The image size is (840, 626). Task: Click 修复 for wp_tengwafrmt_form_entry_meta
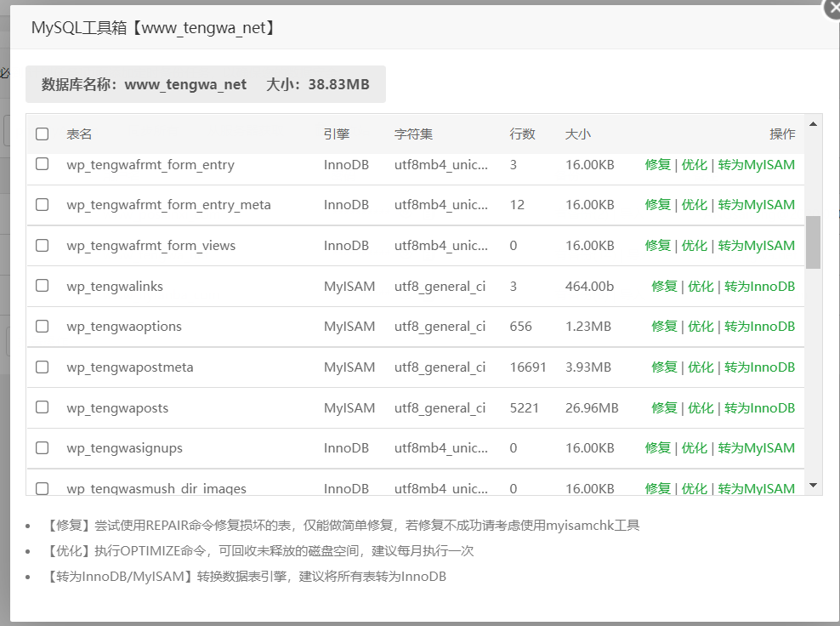[657, 204]
